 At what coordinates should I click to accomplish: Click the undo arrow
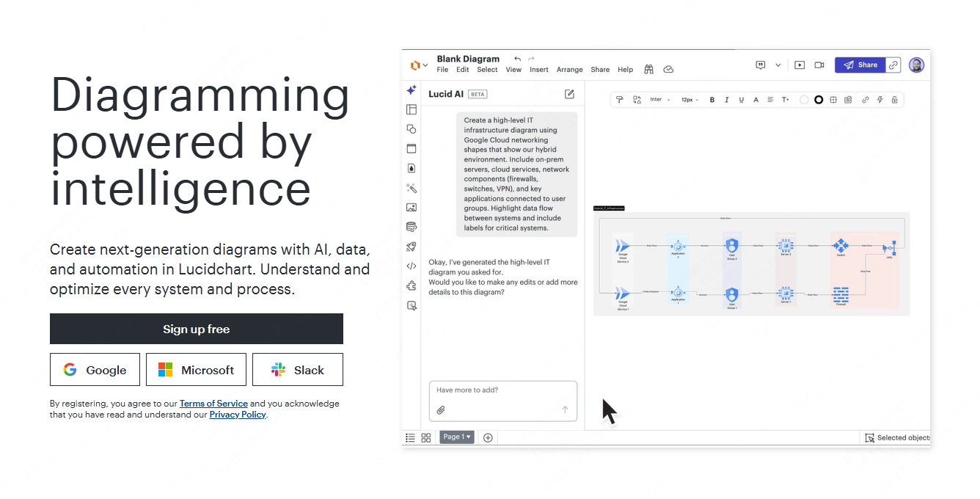[x=517, y=59]
